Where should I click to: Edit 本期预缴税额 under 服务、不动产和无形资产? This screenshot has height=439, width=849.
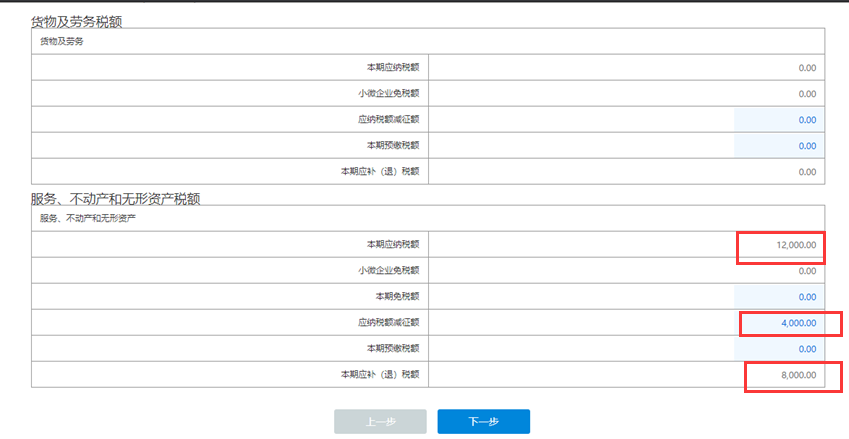[x=779, y=349]
